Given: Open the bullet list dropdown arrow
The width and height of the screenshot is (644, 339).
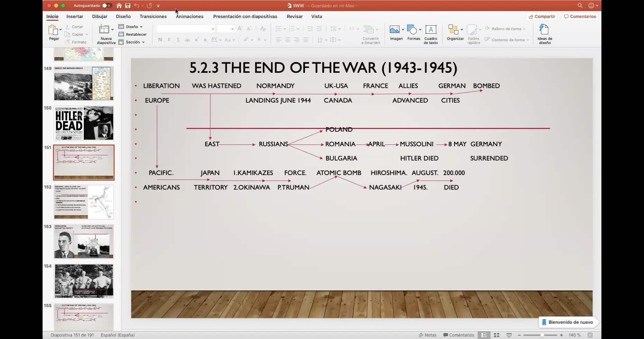Looking at the screenshot, I should pos(285,29).
